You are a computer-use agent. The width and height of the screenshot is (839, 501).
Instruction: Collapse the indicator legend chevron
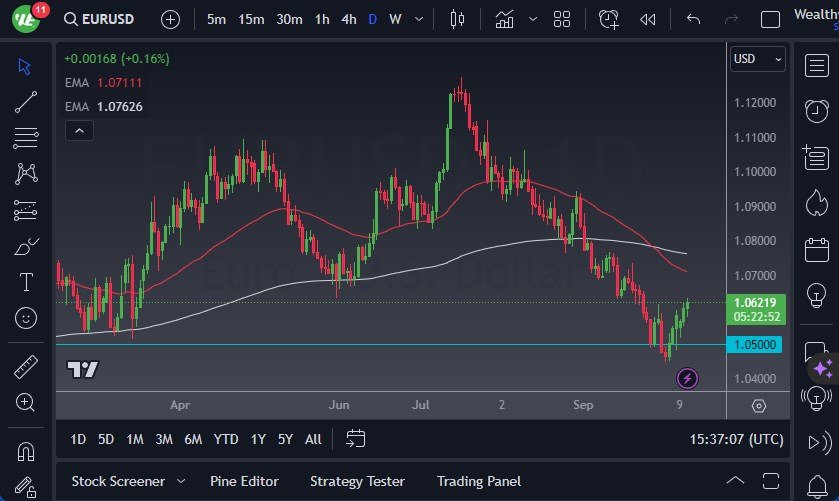[x=78, y=130]
